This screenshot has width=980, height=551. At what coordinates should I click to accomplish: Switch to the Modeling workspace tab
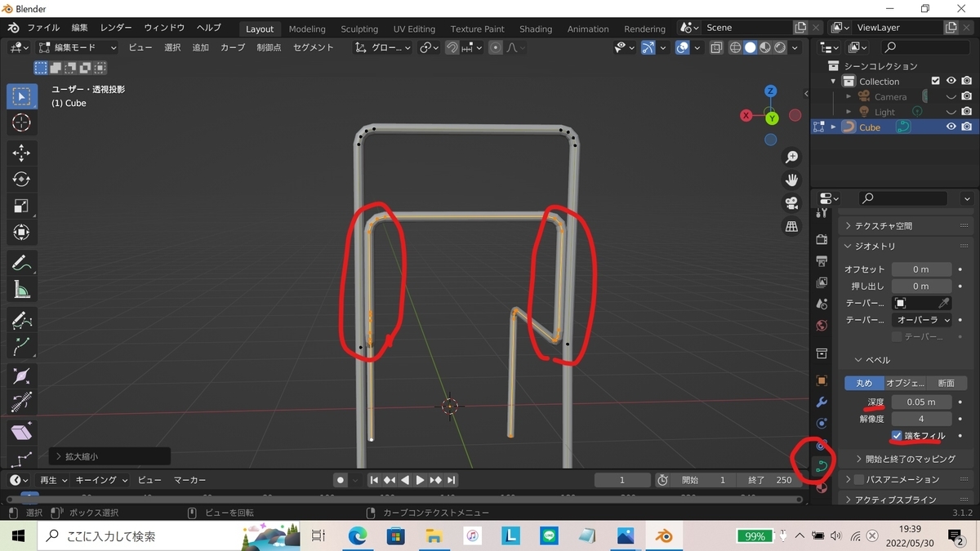pos(307,29)
